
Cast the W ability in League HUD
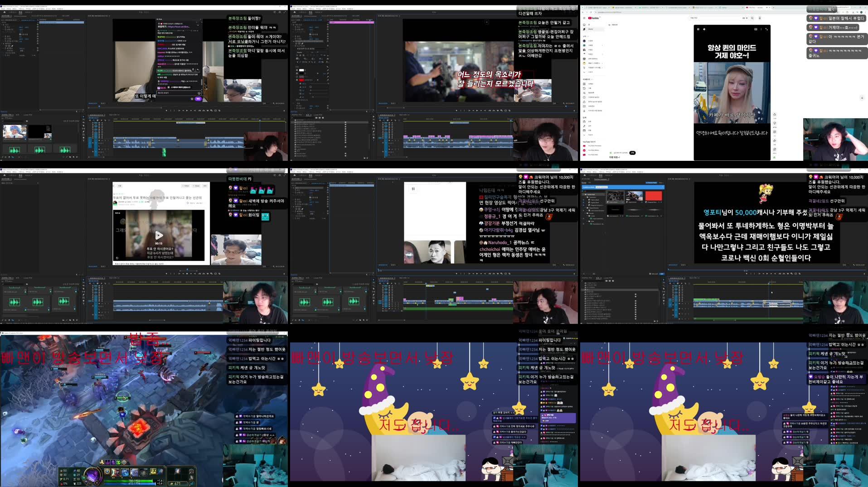126,472
